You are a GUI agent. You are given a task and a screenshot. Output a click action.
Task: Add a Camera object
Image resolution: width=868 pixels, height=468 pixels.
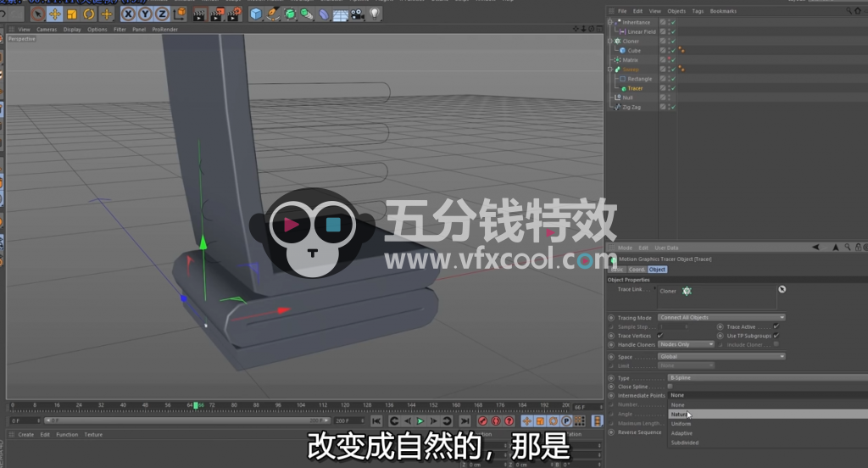[x=359, y=14]
